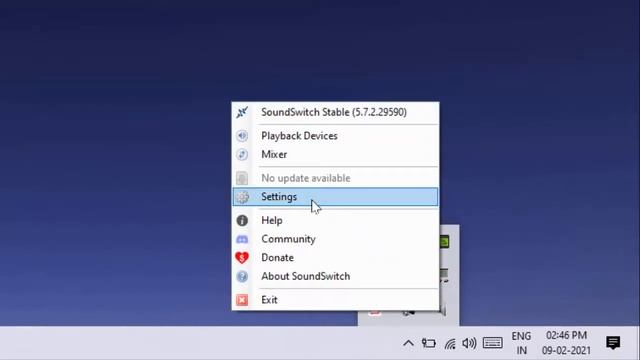
Task: Click the speaker icon beside Playback Devices
Action: click(242, 136)
